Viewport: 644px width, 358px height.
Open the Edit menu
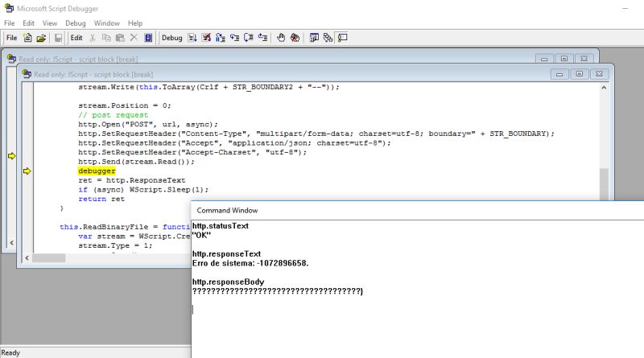point(28,23)
